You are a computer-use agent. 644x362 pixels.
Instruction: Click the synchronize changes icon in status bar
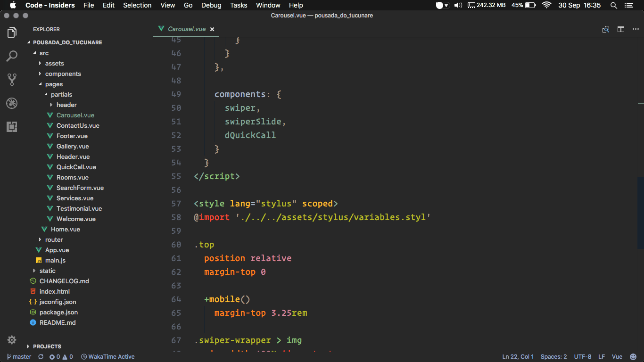tap(41, 357)
